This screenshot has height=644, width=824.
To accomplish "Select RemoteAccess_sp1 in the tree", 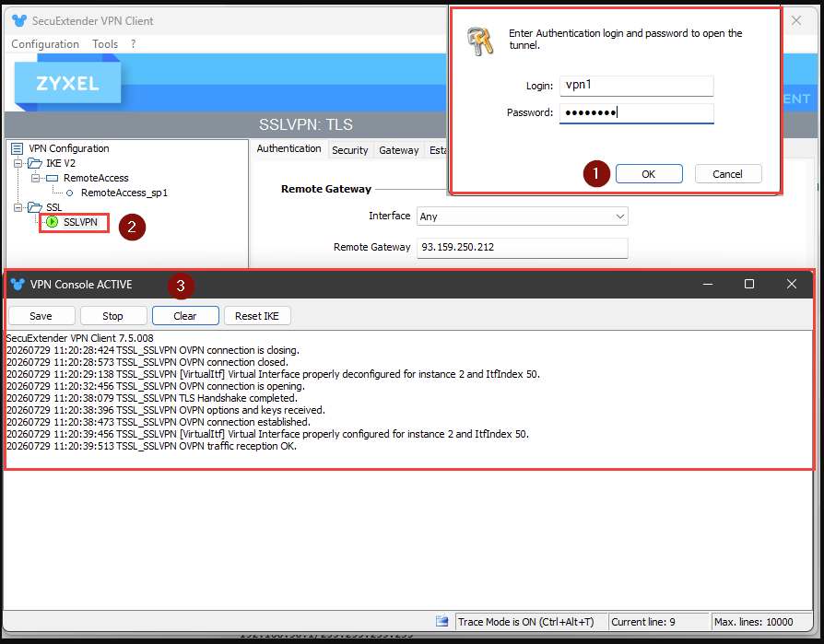I will pos(124,193).
